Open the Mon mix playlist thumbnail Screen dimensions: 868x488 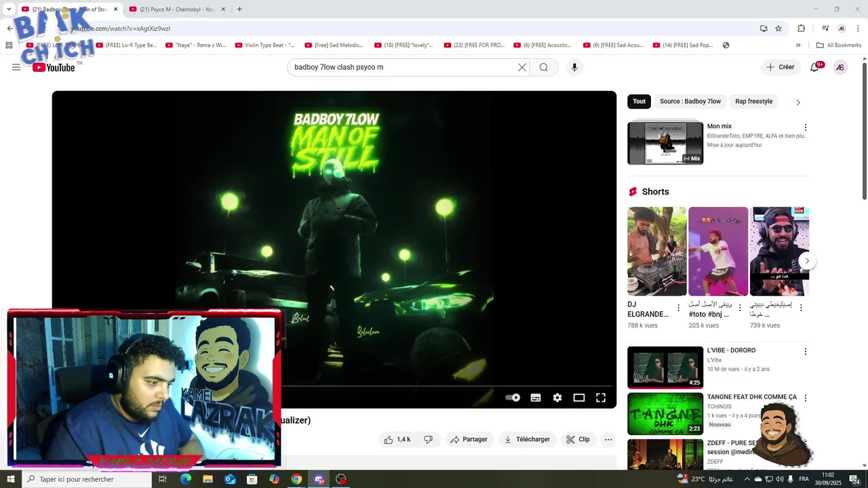pyautogui.click(x=665, y=143)
